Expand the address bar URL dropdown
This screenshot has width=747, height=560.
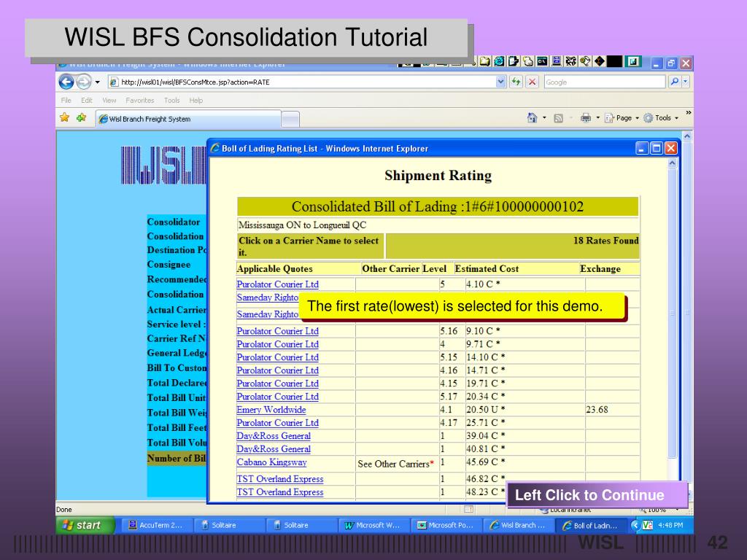(x=500, y=82)
